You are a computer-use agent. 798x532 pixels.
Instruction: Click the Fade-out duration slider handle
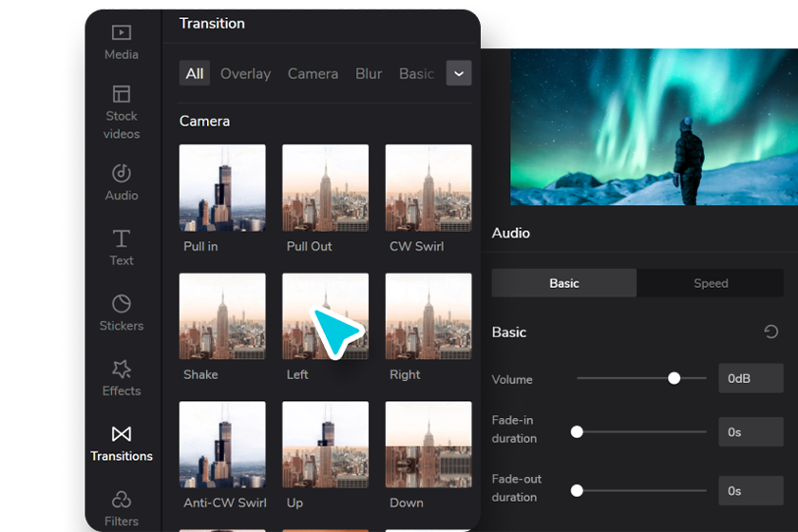pos(577,491)
